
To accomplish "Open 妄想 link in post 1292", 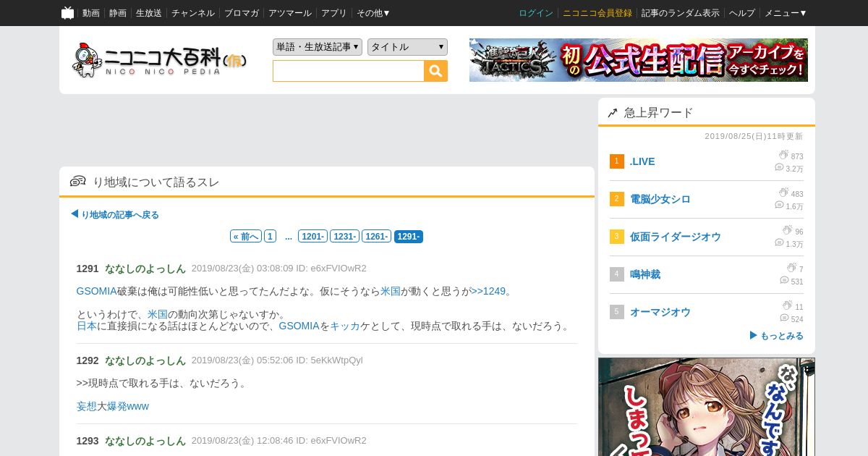I will [x=86, y=406].
